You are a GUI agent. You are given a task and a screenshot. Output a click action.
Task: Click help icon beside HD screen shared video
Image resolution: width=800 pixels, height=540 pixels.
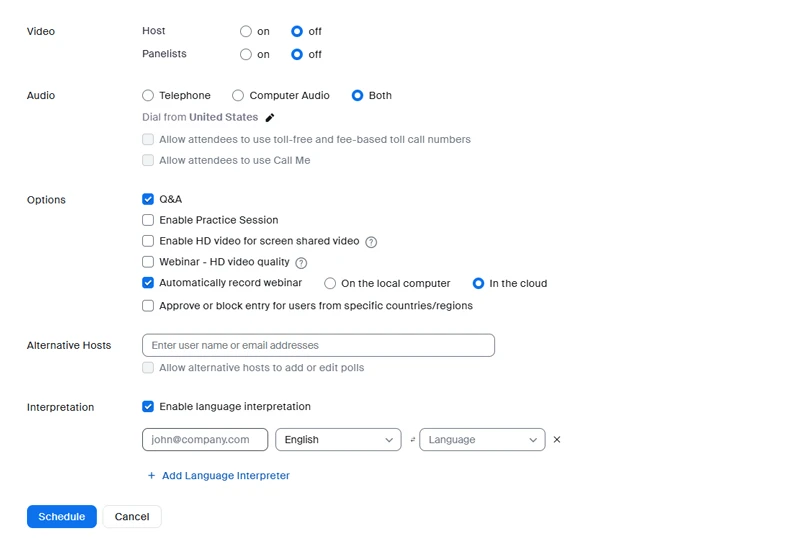click(x=371, y=242)
